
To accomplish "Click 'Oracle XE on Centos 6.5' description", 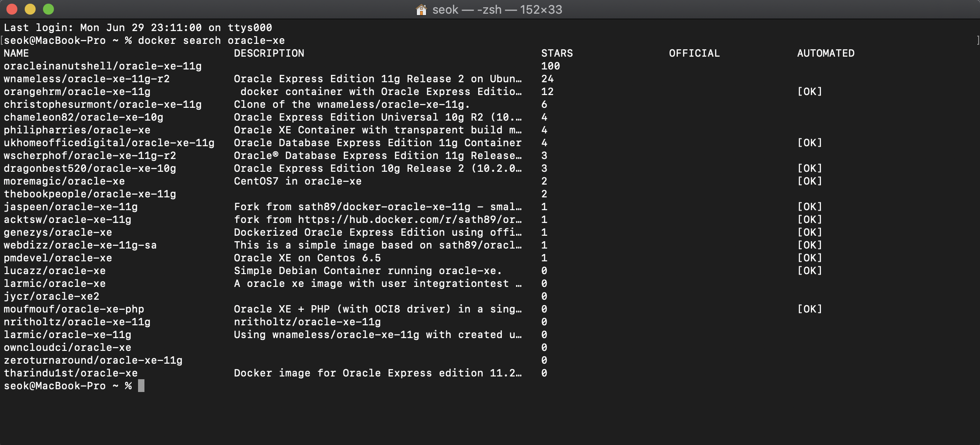I will [308, 258].
